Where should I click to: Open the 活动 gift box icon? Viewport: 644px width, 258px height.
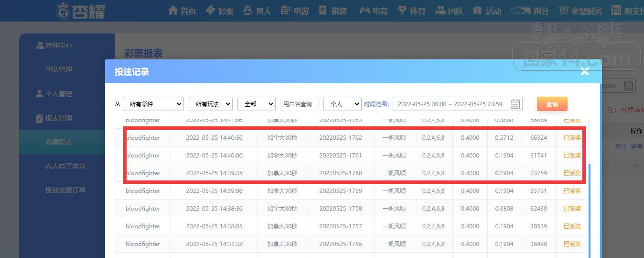(x=477, y=10)
